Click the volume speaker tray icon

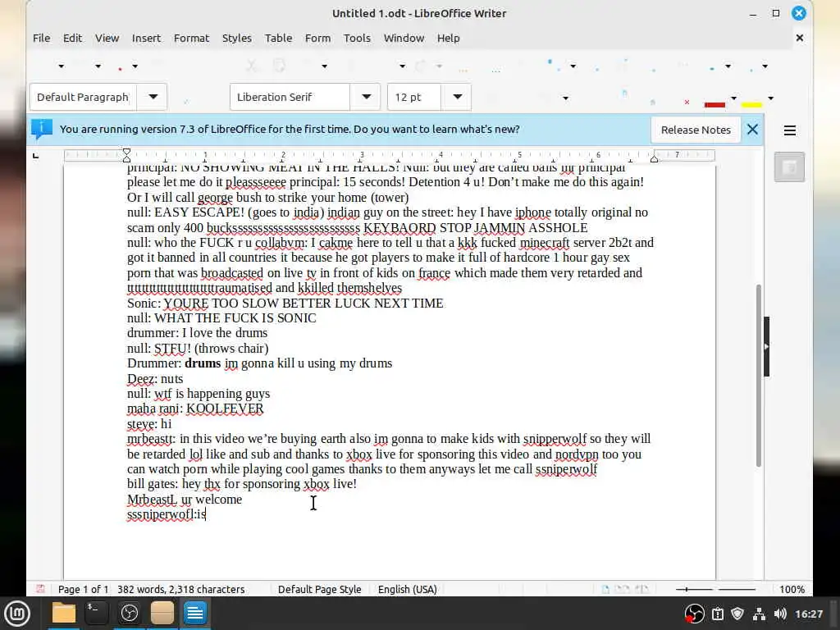pos(780,614)
